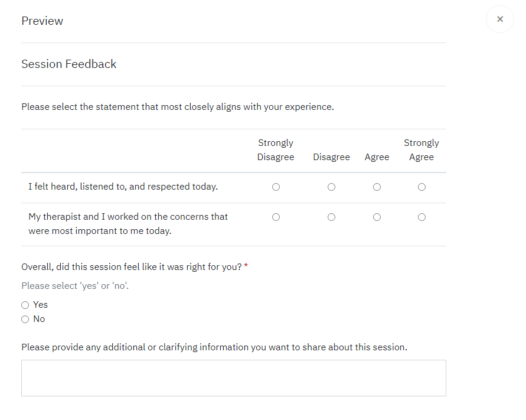
Task: Click the 'Overall, did this session feel' question label
Action: coord(132,267)
